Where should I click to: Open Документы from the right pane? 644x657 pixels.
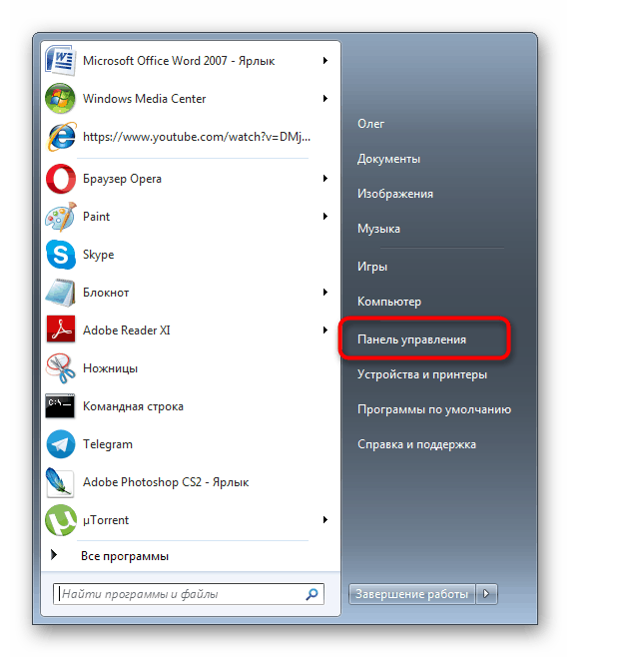tap(388, 159)
